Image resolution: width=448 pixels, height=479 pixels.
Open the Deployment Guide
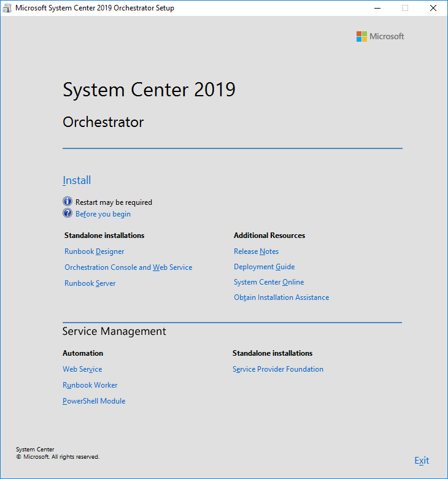click(264, 267)
